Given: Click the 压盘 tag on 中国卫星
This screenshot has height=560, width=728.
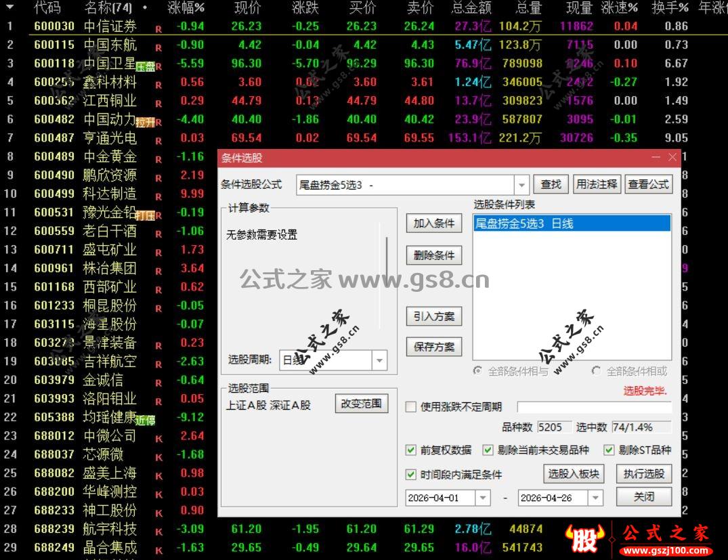Looking at the screenshot, I should [146, 67].
